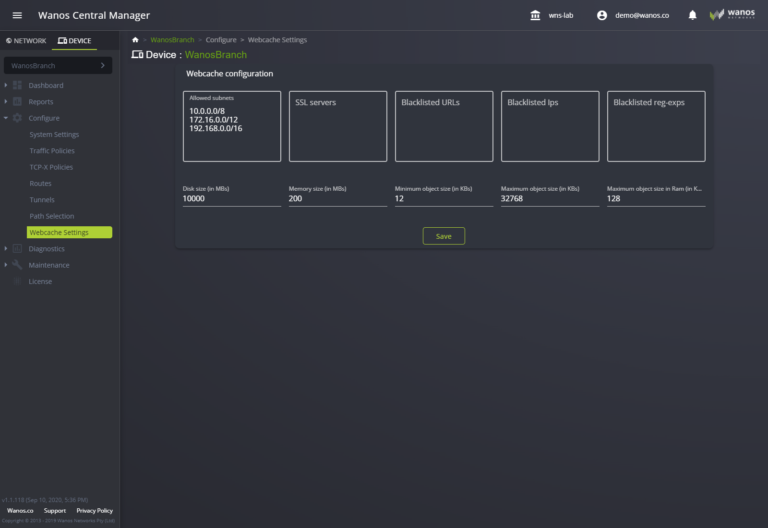Open the Privacy Policy link

point(95,511)
